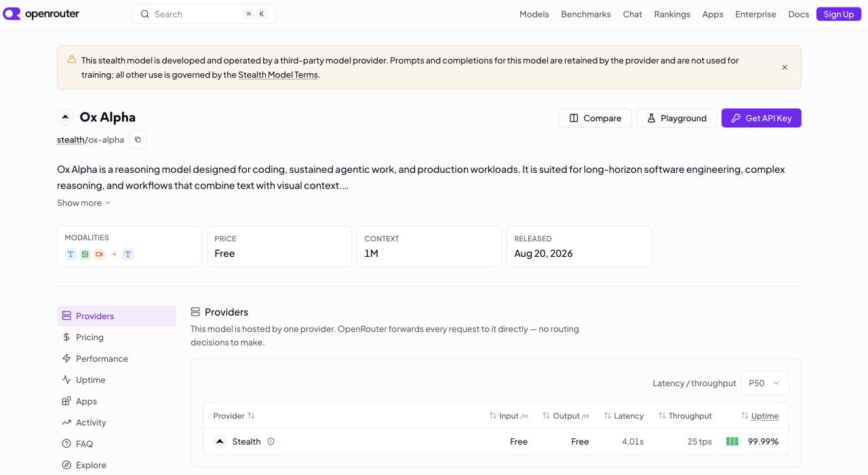Click the Sign Up button
868x475 pixels.
coord(839,14)
